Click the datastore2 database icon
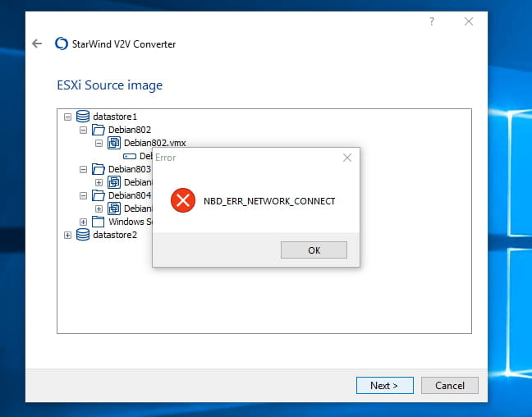532x417 pixels. (x=83, y=235)
